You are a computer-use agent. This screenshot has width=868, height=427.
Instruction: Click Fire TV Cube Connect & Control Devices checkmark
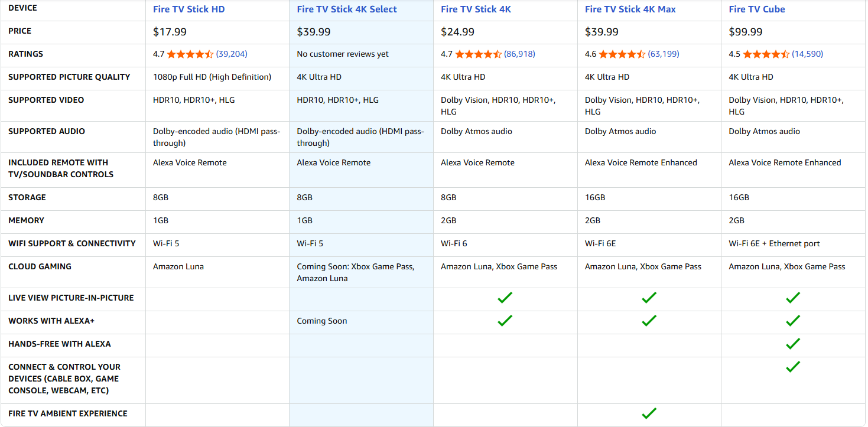click(x=793, y=367)
